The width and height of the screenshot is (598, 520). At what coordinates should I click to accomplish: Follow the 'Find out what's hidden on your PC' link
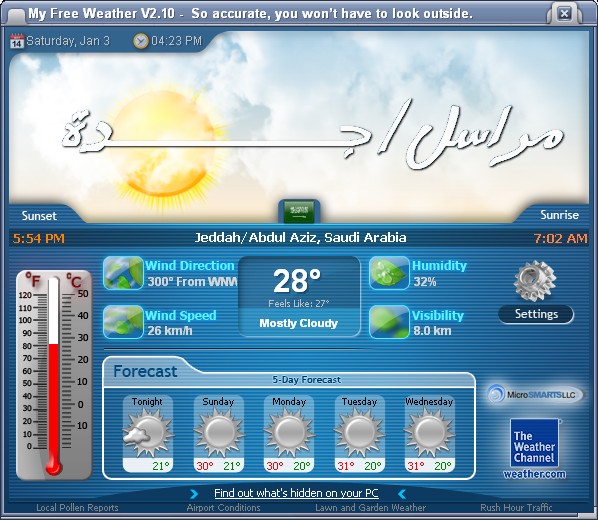coord(296,493)
